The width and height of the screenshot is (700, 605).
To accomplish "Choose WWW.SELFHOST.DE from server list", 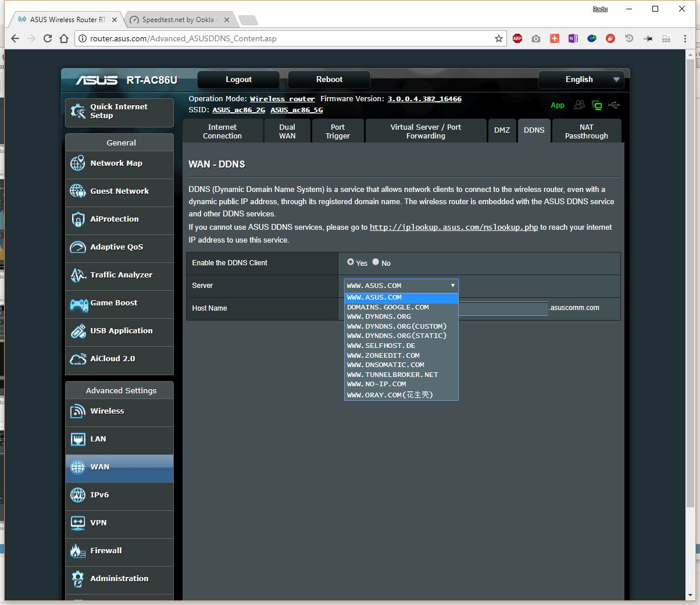I will click(x=401, y=346).
